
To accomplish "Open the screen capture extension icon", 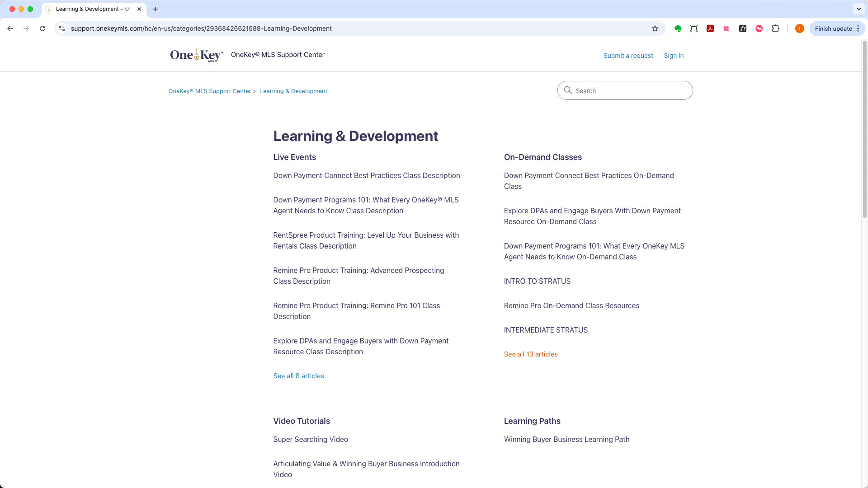I will pos(694,28).
